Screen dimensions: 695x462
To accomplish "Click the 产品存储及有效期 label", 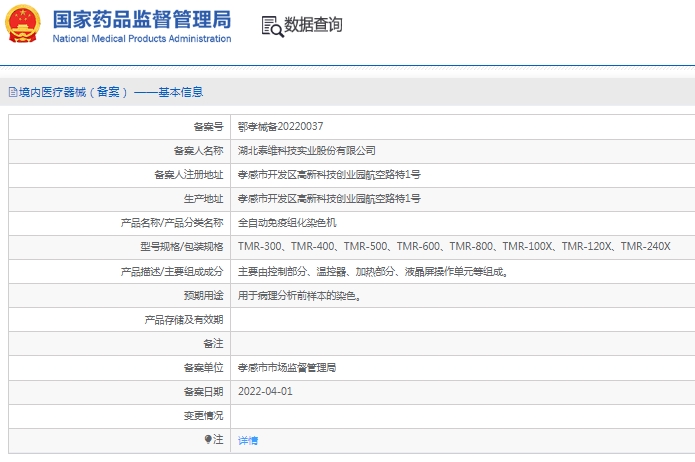I will (x=184, y=320).
